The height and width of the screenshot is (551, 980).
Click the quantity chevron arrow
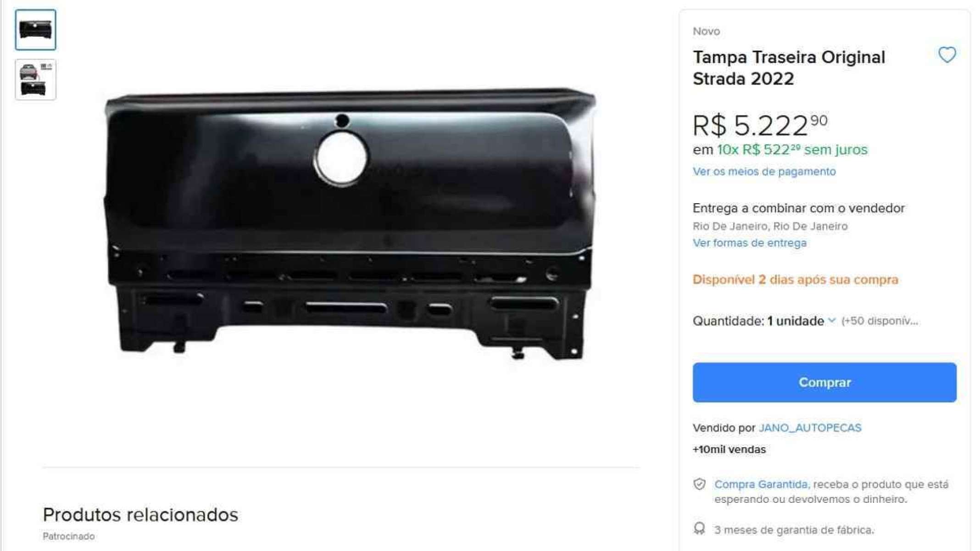(832, 321)
